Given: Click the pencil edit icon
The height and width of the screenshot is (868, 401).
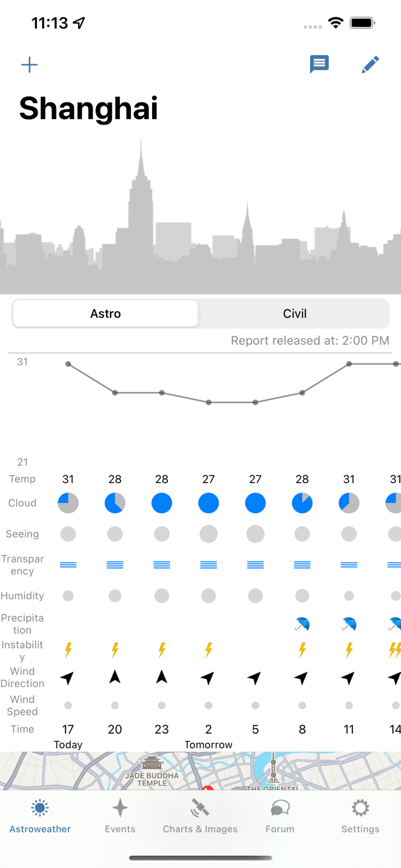Looking at the screenshot, I should point(370,64).
